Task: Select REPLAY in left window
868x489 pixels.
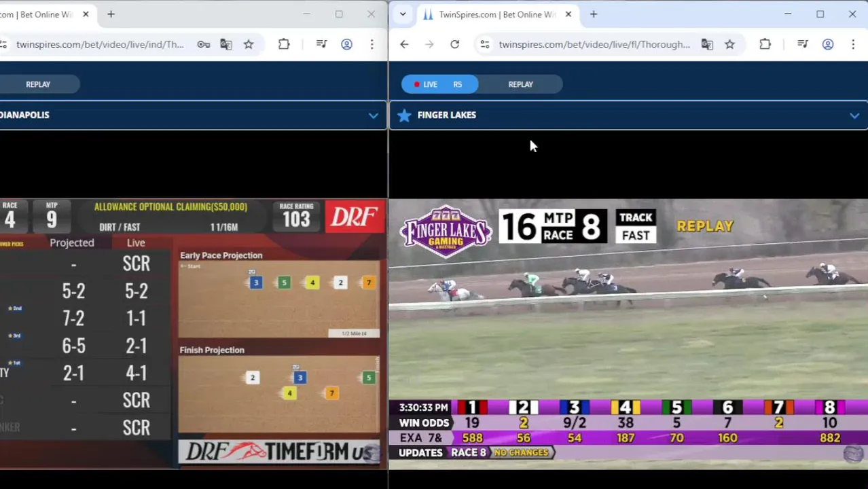Action: pyautogui.click(x=38, y=84)
